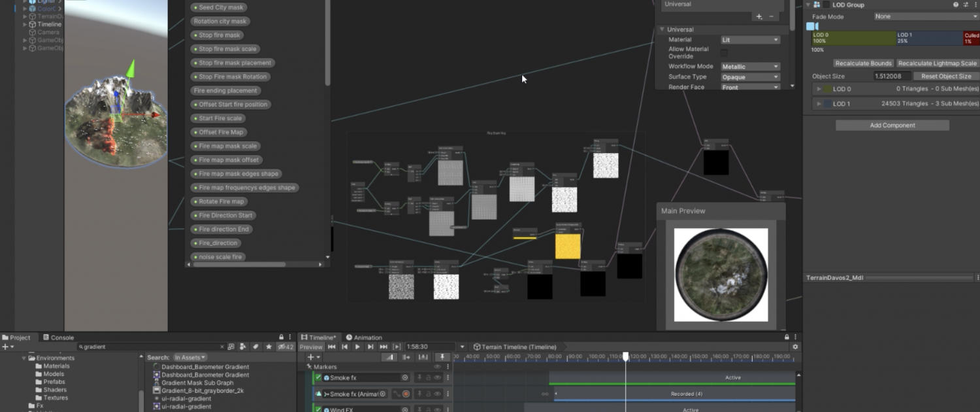Uncheck the Smoke fx track checkbox
The image size is (980, 412).
[318, 377]
